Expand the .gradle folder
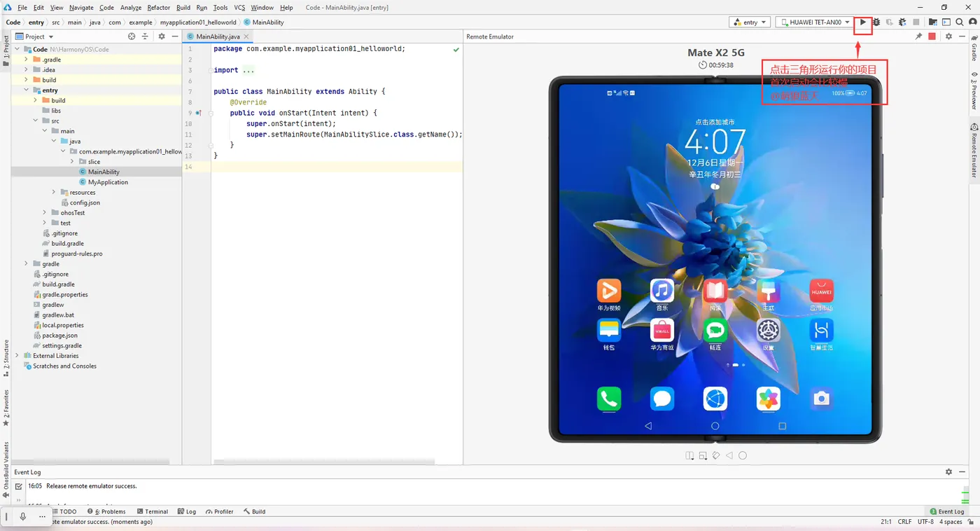Screen dimensions: 980x531 pos(27,60)
